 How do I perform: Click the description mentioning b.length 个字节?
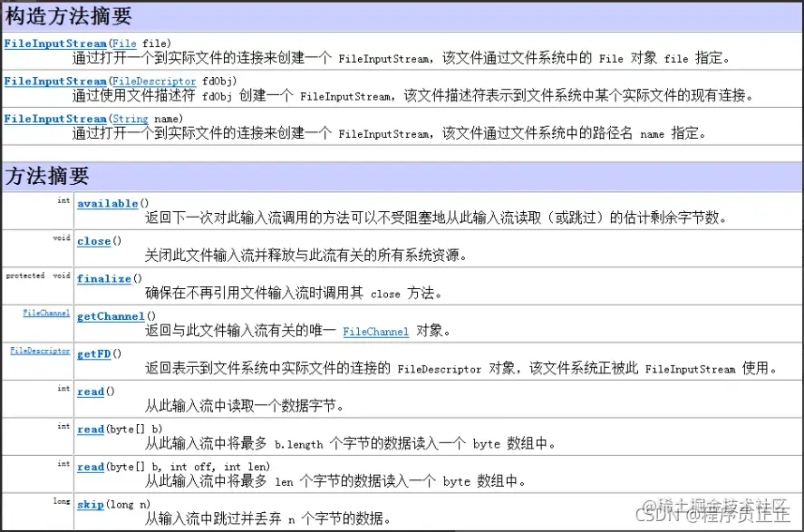[x=350, y=443]
